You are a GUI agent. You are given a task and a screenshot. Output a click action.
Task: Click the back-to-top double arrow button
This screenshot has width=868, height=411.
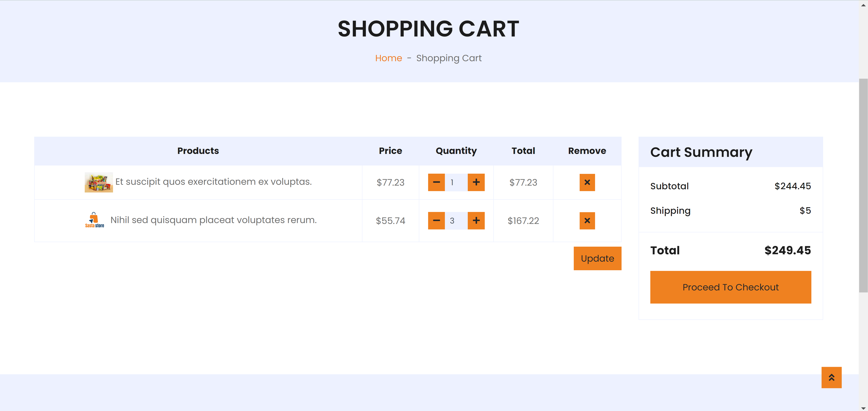pyautogui.click(x=831, y=378)
